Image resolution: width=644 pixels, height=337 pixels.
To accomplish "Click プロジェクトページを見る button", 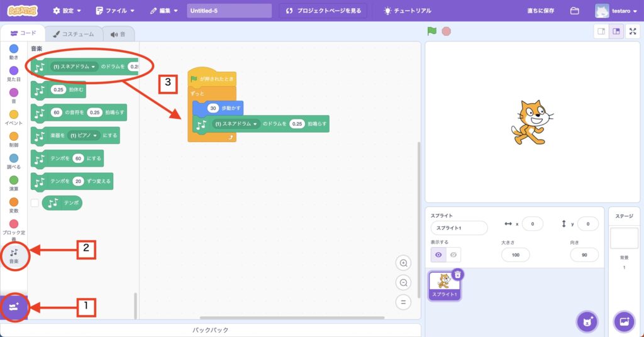I will coord(324,11).
